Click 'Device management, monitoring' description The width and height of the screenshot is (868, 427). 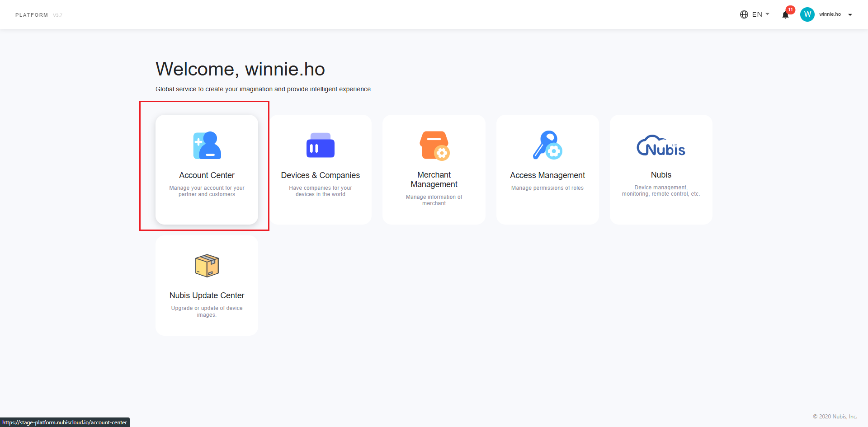(661, 191)
